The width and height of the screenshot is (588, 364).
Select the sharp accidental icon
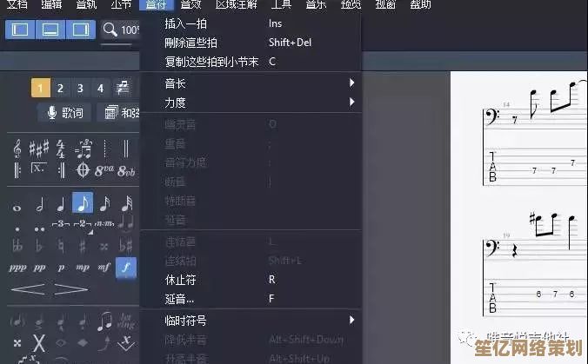click(83, 246)
